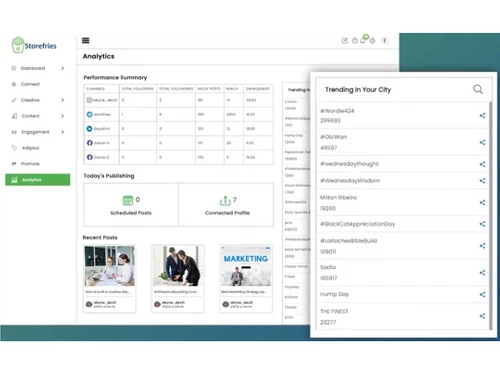Open the MARKETING post thumbnail
This screenshot has height=375, width=500.
click(x=246, y=266)
